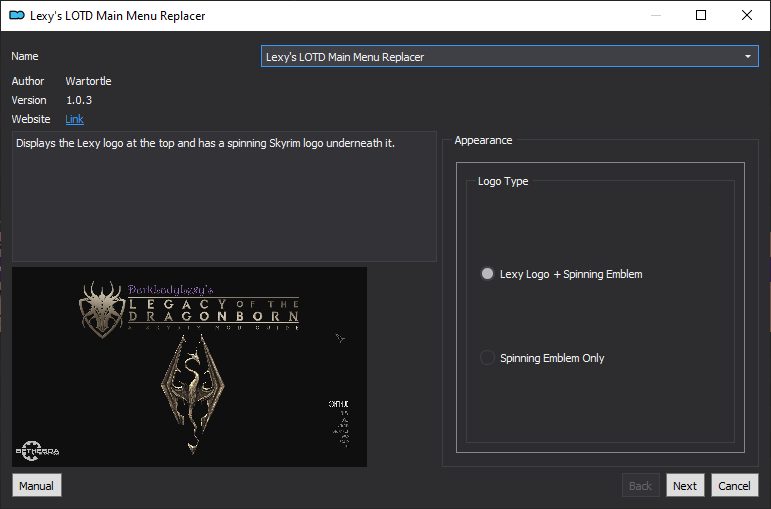Minimize the installer window
The image size is (771, 509).
pos(655,15)
